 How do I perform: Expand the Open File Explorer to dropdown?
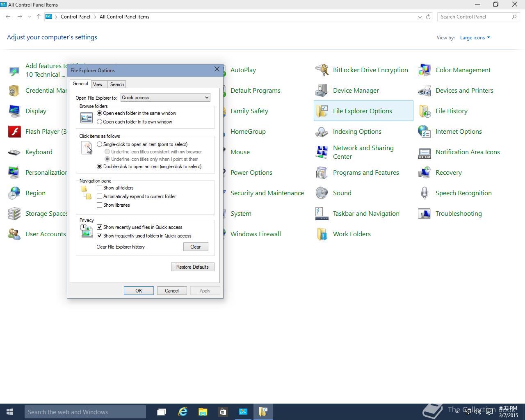165,98
